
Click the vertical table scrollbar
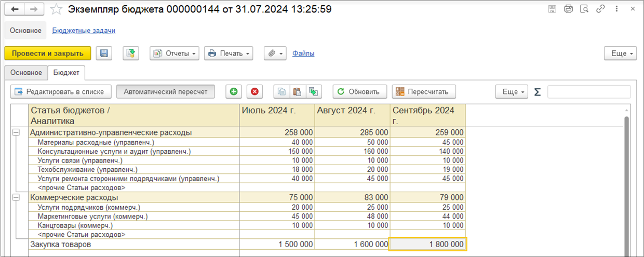tap(626, 182)
